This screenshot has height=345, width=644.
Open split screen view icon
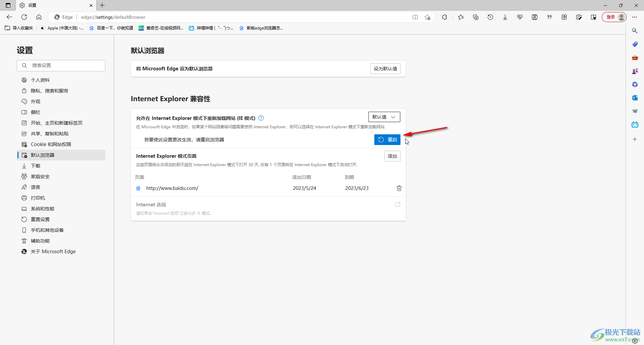(415, 17)
